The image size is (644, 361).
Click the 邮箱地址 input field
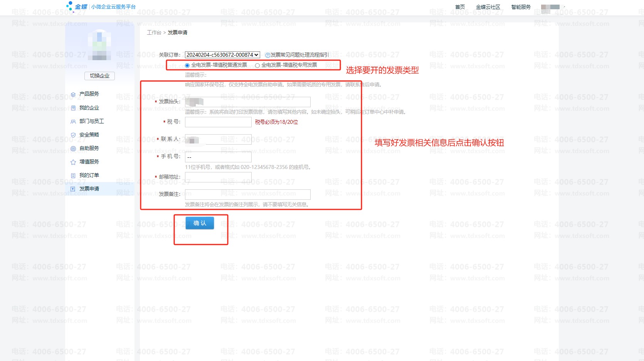(218, 177)
